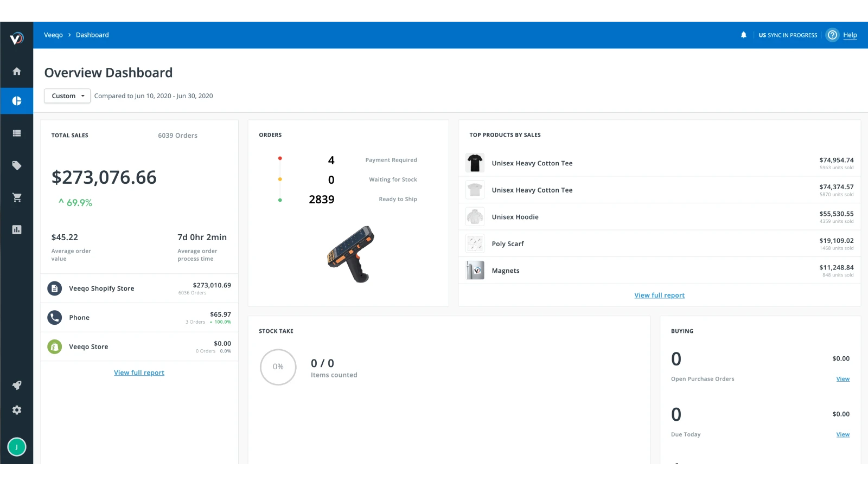This screenshot has width=868, height=488.
Task: Click the Poly Scarf product thumbnail
Action: [x=475, y=243]
